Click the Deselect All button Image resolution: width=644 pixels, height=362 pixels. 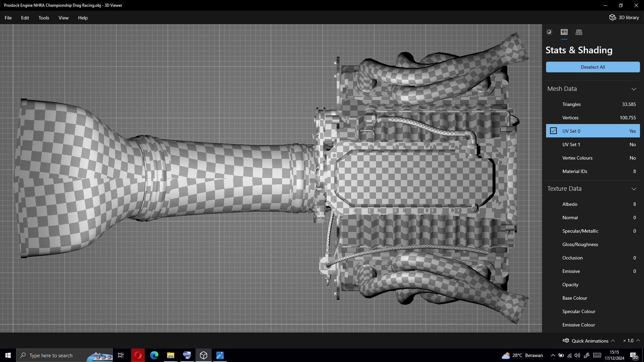[593, 67]
